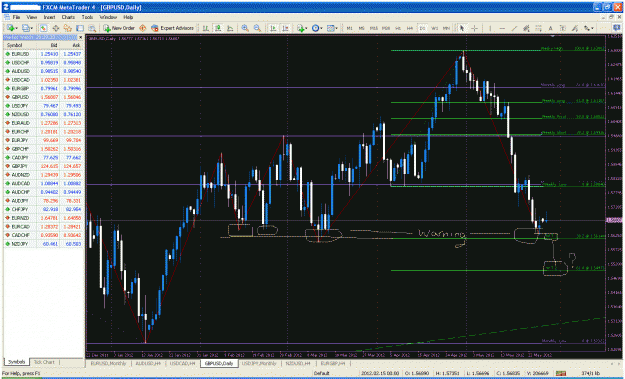The height and width of the screenshot is (379, 625).
Task: Click the connection status bars indicator
Action: (x=561, y=373)
